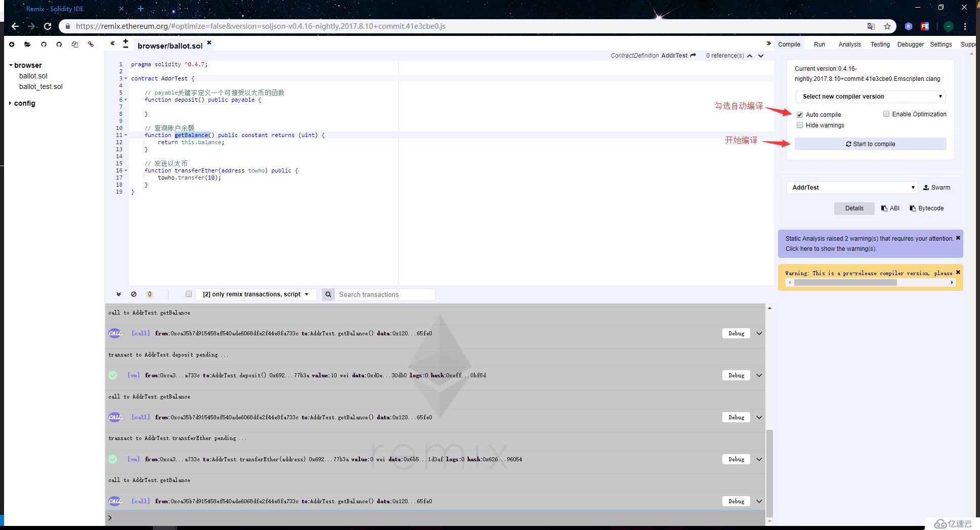Viewport: 980px width, 530px height.
Task: Debug first getBalance call entry
Action: point(736,333)
